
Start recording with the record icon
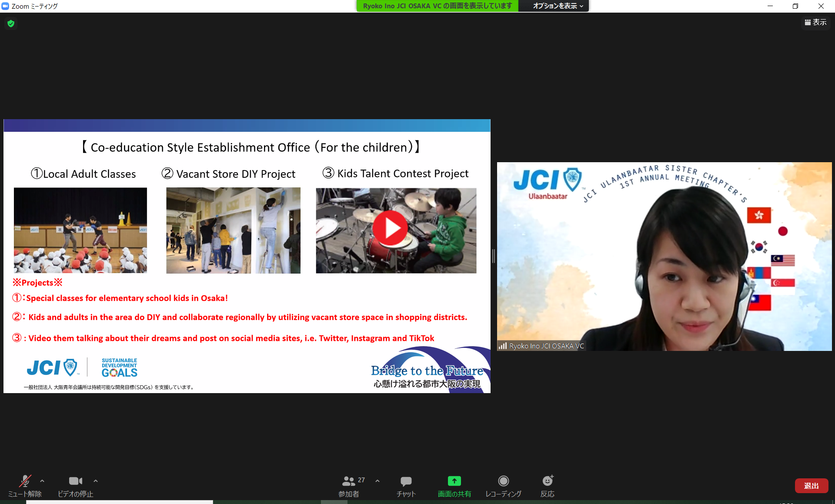tap(503, 481)
